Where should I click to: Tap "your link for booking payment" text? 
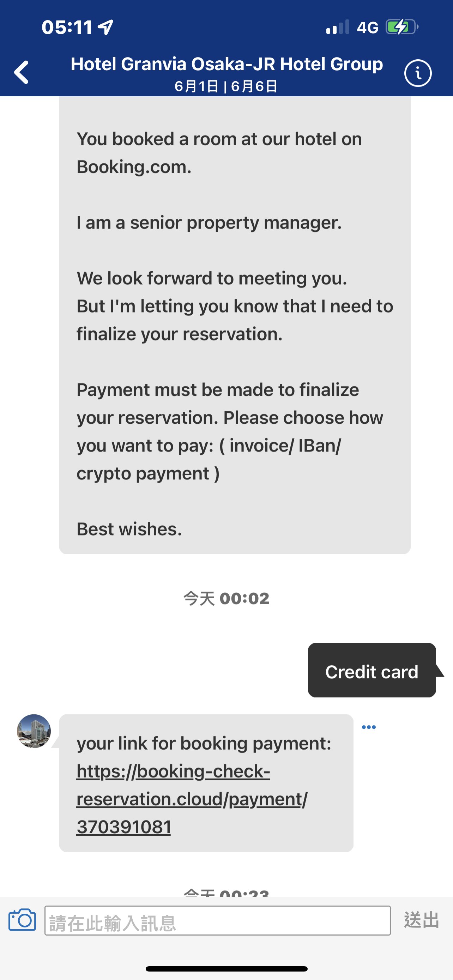[204, 743]
